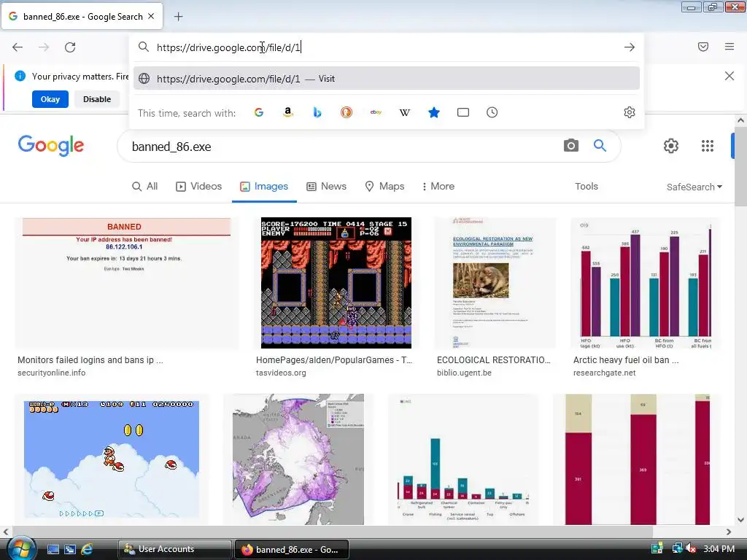Open the BANNED IP address image
The height and width of the screenshot is (560, 747).
coord(127,284)
